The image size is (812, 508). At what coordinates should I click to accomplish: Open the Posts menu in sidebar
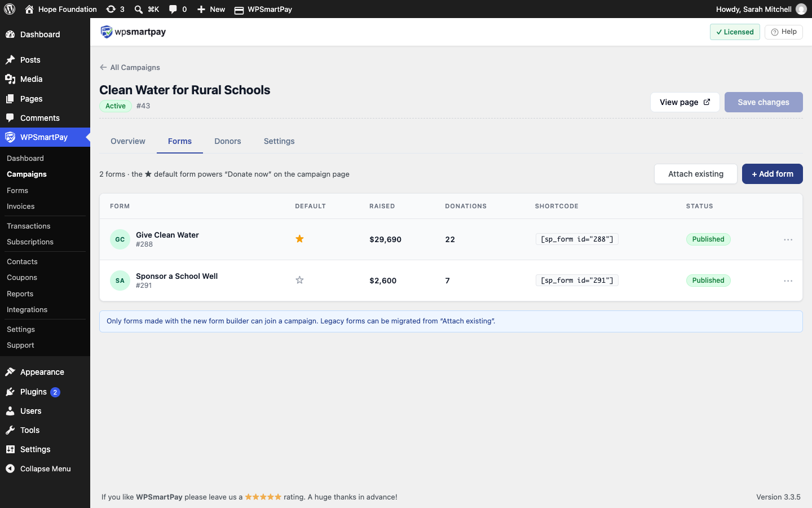tap(45, 60)
